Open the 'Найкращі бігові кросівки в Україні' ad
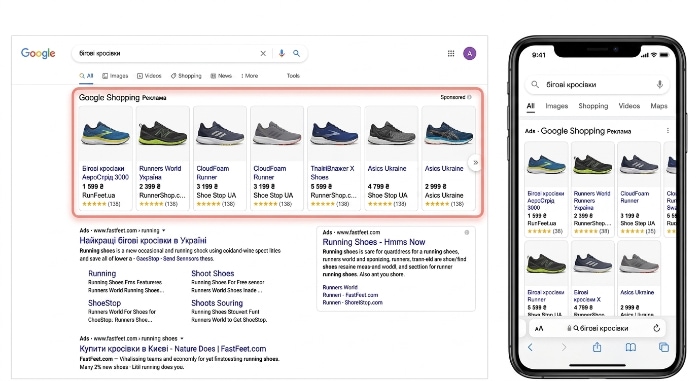700x381 pixels. tap(143, 240)
